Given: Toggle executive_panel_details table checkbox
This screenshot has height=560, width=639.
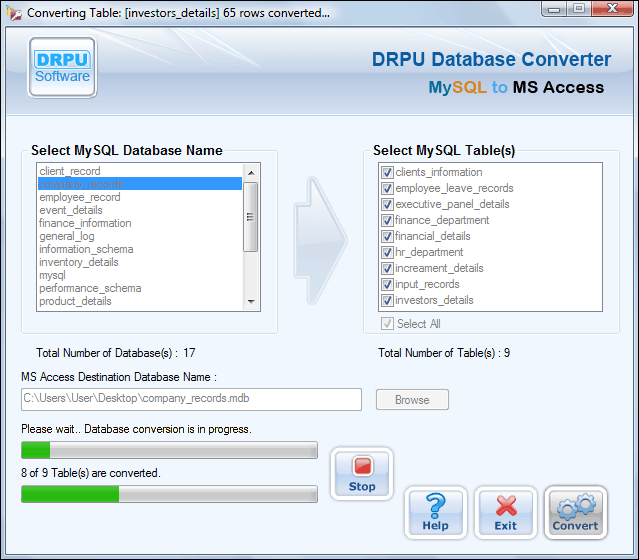Looking at the screenshot, I should pyautogui.click(x=387, y=204).
